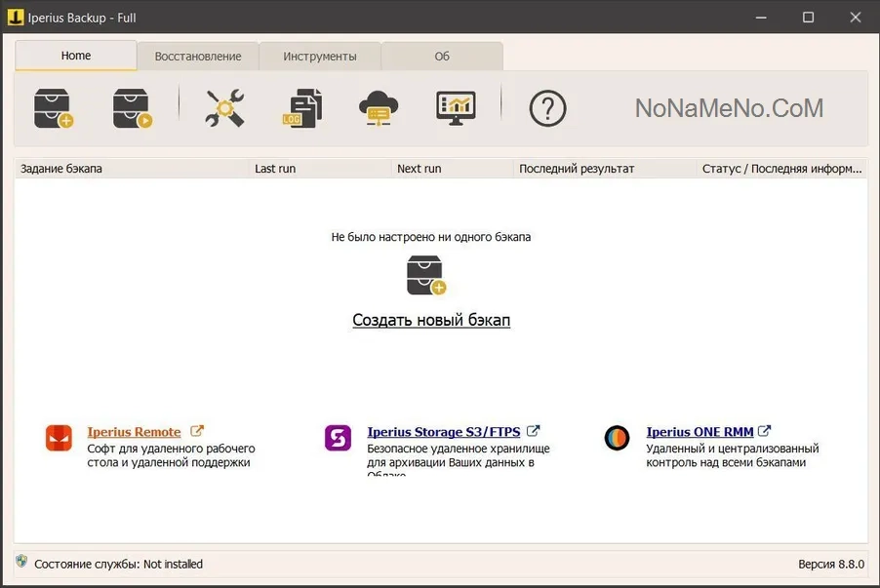The image size is (880, 588).
Task: Click the run backup toolbar icon
Action: coord(133,108)
